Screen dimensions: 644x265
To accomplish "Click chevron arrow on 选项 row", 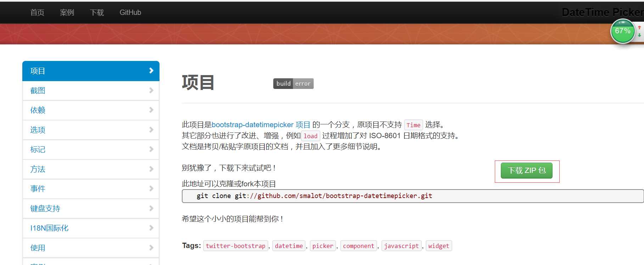I will click(151, 130).
